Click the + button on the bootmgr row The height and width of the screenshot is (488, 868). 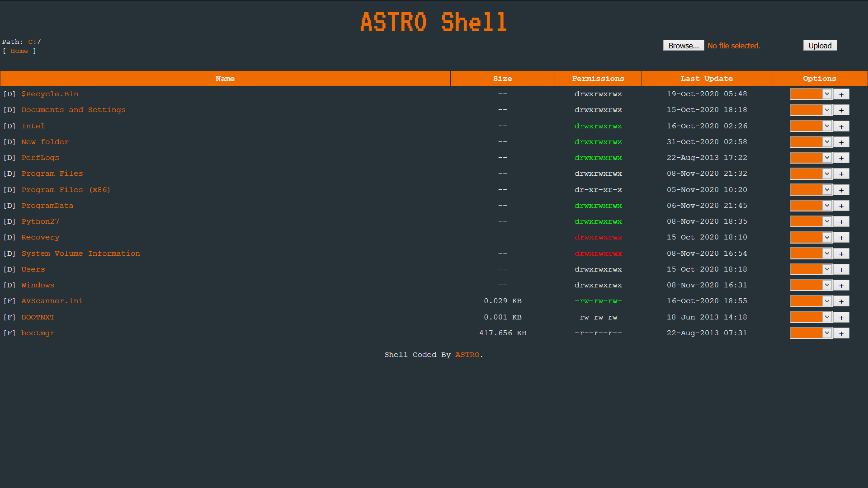coord(841,333)
